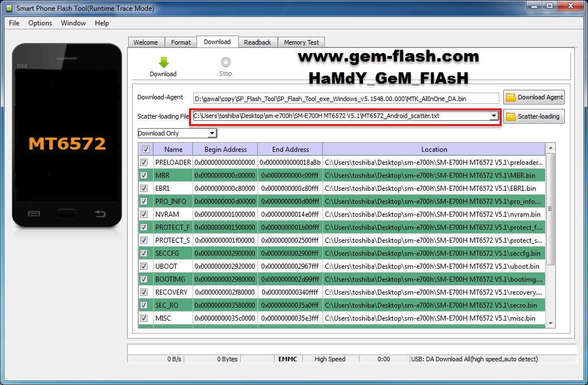The height and width of the screenshot is (385, 588).
Task: Uncheck the RECOVERY partition checkbox
Action: coord(143,292)
